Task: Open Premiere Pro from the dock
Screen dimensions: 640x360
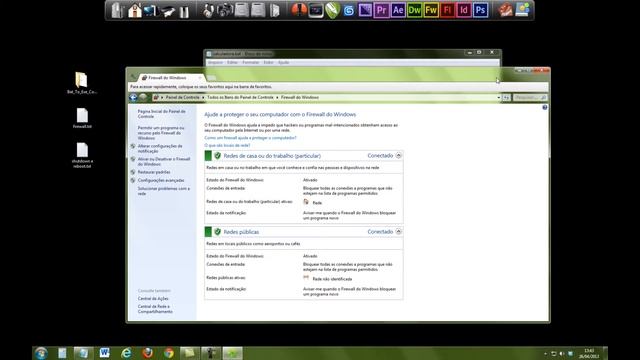Action: [381, 10]
